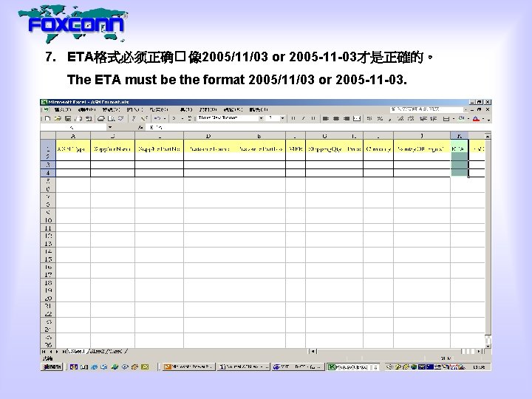Toggle Bold formatting button
Image resolution: width=532 pixels, height=399 pixels.
click(293, 118)
